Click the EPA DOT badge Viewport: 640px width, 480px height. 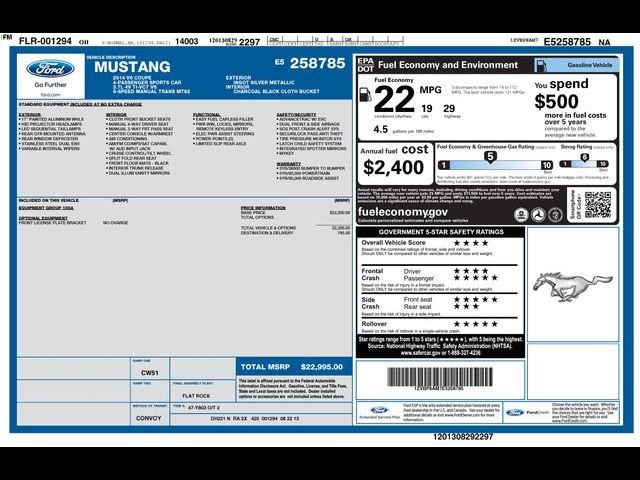pyautogui.click(x=365, y=65)
